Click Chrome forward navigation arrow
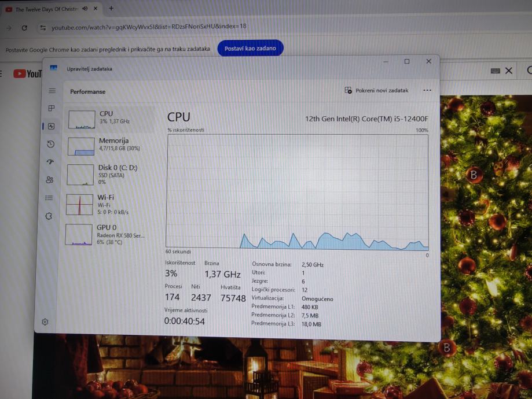 pyautogui.click(x=9, y=28)
